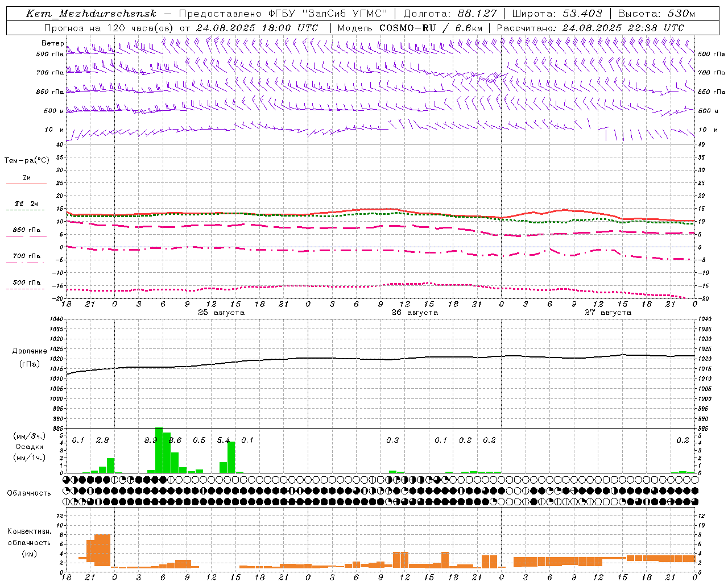
Task: Click the Тем-ра(°C) temperature axis title
Action: (x=27, y=161)
